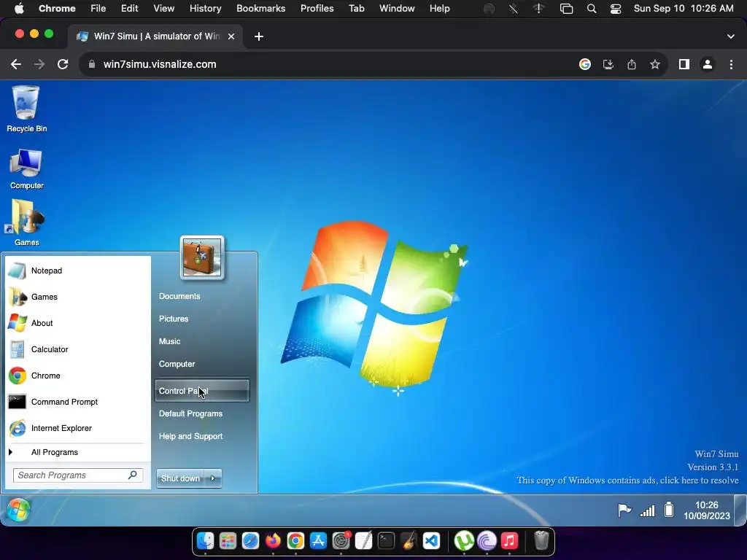
Task: Open the Profiles menu in menu bar
Action: pos(317,8)
